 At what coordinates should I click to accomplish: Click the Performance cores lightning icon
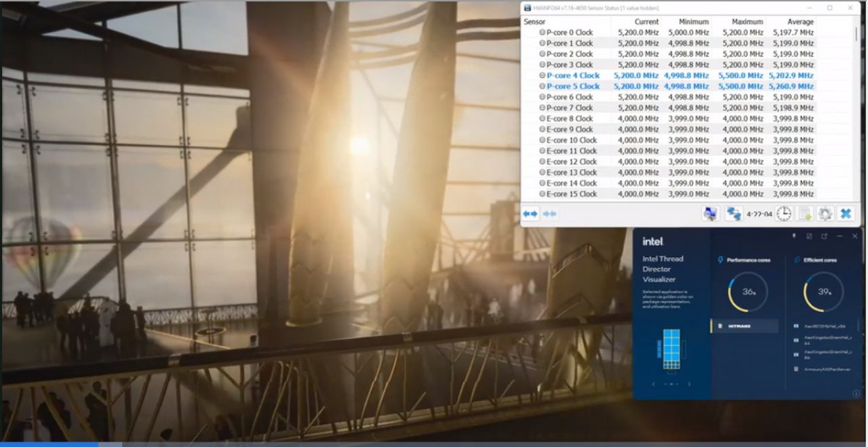(721, 260)
